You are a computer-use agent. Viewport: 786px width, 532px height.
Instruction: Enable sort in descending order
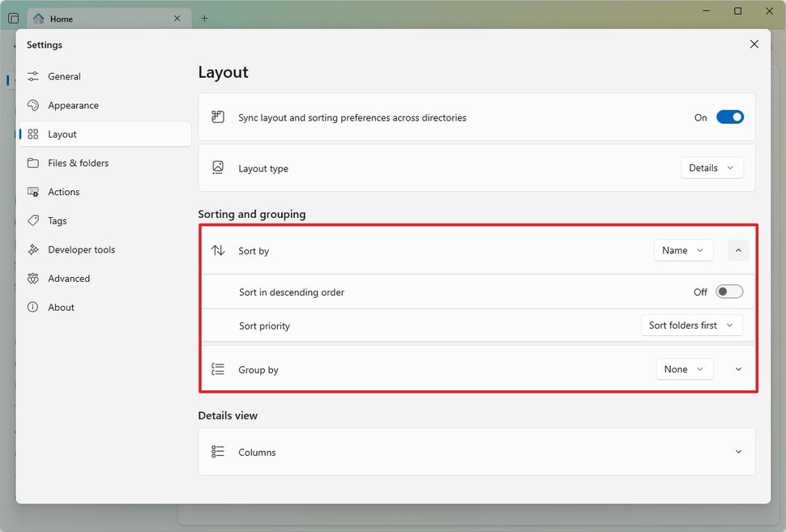[x=728, y=291]
